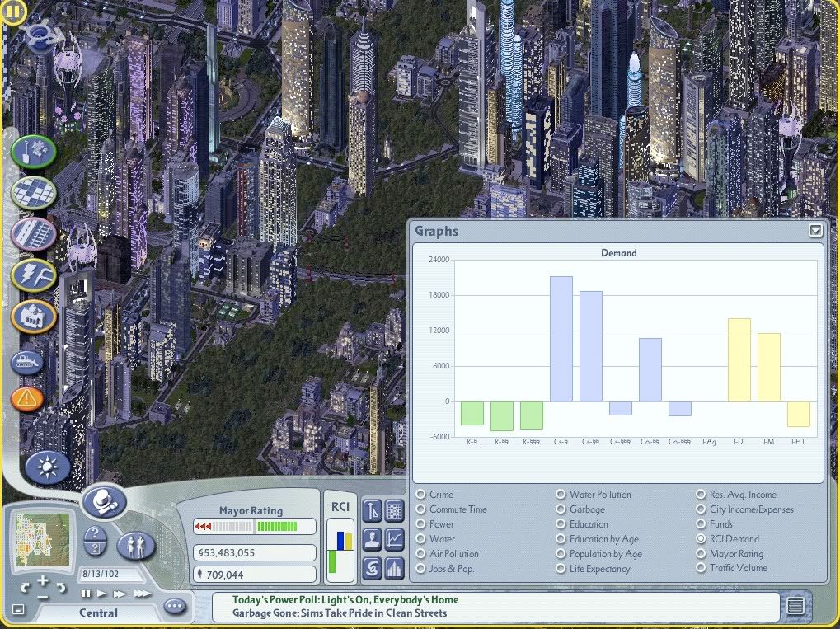Click the city name label Central
Viewport: 840px width, 629px height.
[x=98, y=613]
